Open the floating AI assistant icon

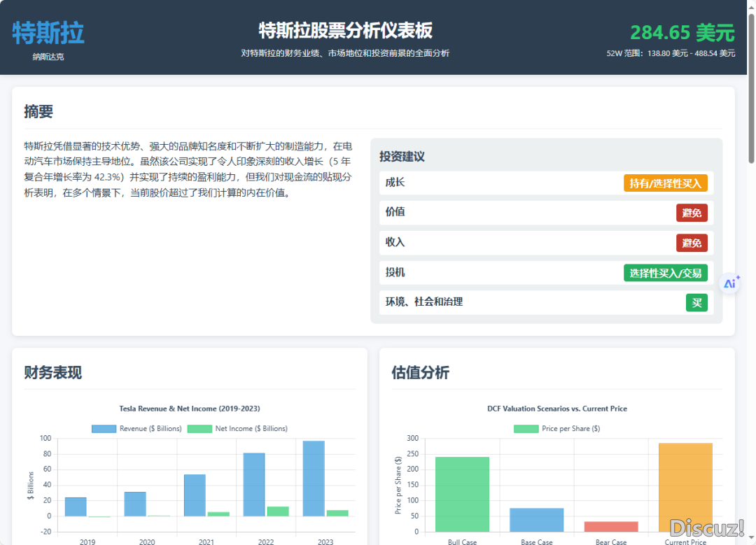tap(731, 283)
